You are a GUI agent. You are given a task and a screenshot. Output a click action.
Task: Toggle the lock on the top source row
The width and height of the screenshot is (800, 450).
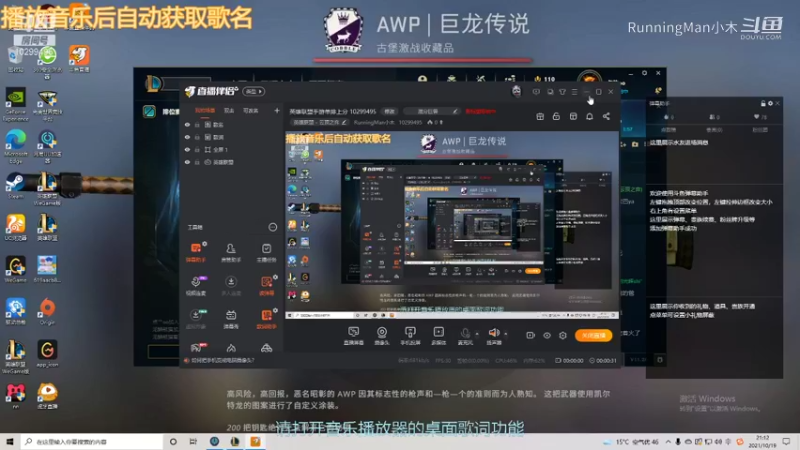pyautogui.click(x=197, y=124)
